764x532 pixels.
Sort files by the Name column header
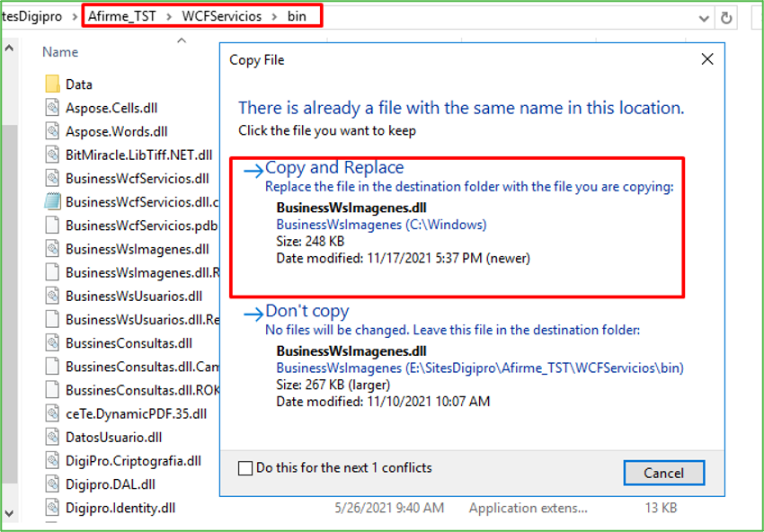pyautogui.click(x=60, y=52)
